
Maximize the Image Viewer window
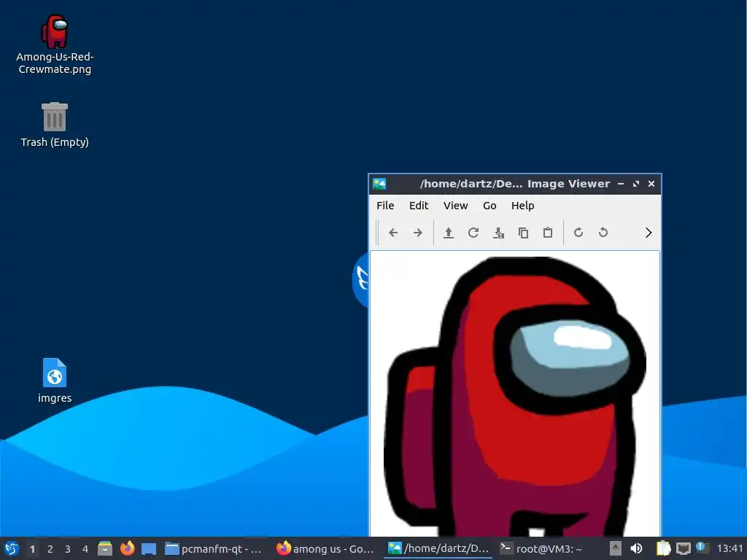pyautogui.click(x=636, y=184)
